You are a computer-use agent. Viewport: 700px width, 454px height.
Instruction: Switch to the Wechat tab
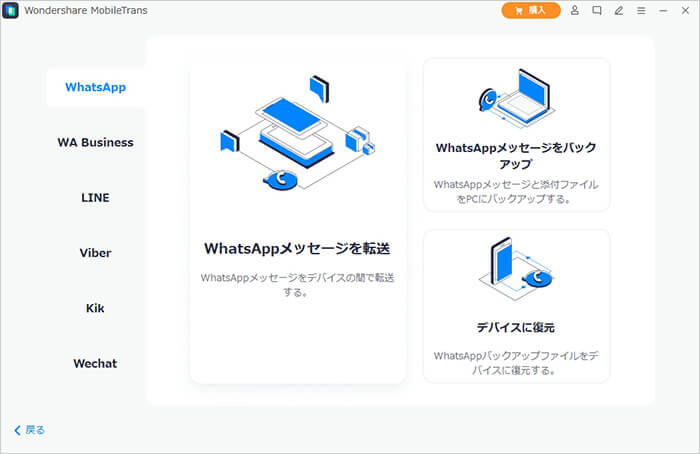(x=95, y=363)
